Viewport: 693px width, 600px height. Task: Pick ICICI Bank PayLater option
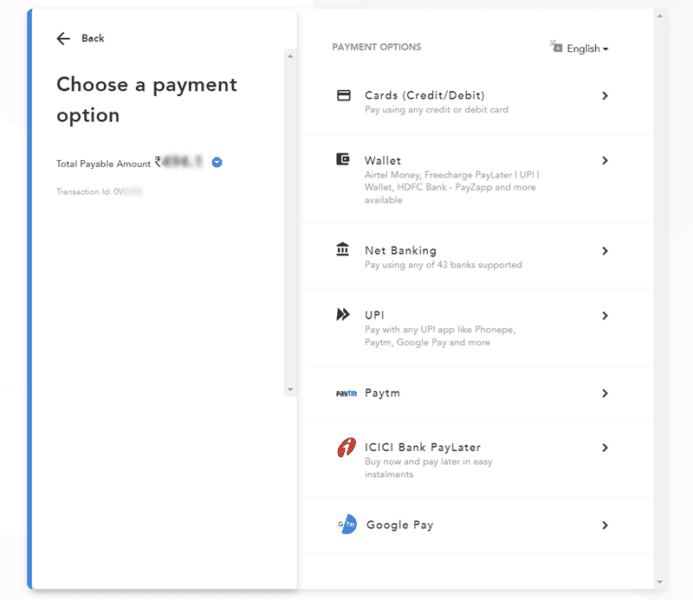477,459
